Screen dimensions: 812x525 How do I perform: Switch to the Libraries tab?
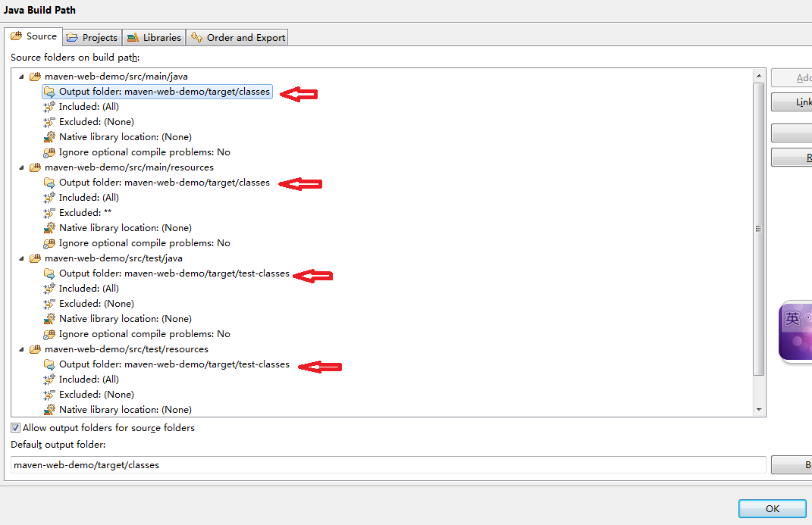154,37
